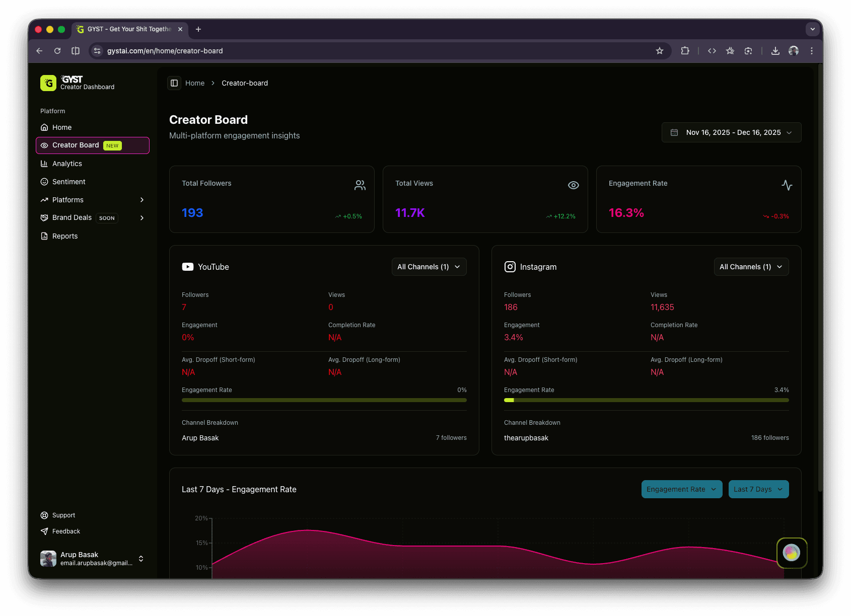Click the calendar icon in the date selector
This screenshot has height=616, width=851.
(x=674, y=132)
